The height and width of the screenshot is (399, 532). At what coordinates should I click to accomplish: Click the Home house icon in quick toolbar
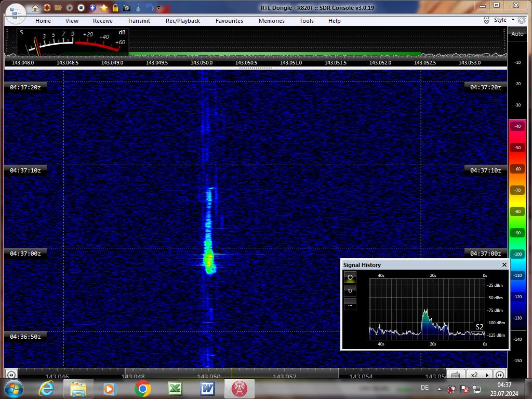coord(35,8)
